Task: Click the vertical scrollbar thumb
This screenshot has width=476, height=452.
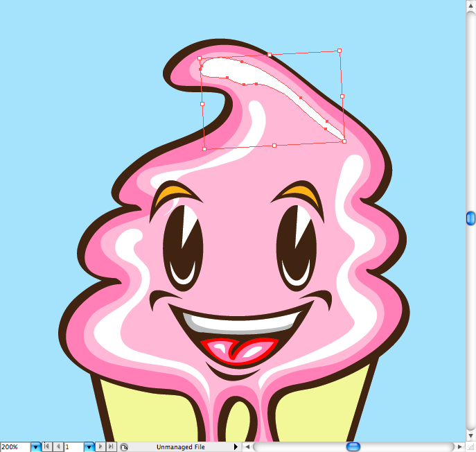Action: [x=470, y=218]
